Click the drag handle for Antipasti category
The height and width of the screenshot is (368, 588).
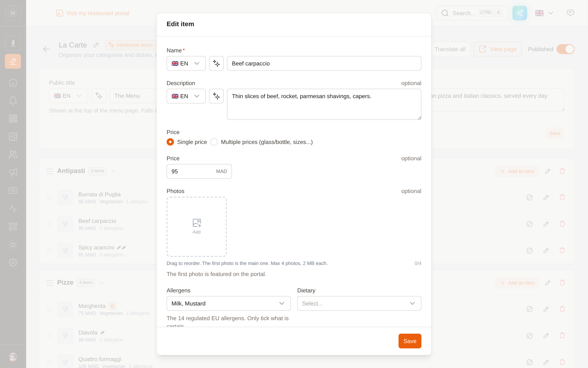click(50, 171)
